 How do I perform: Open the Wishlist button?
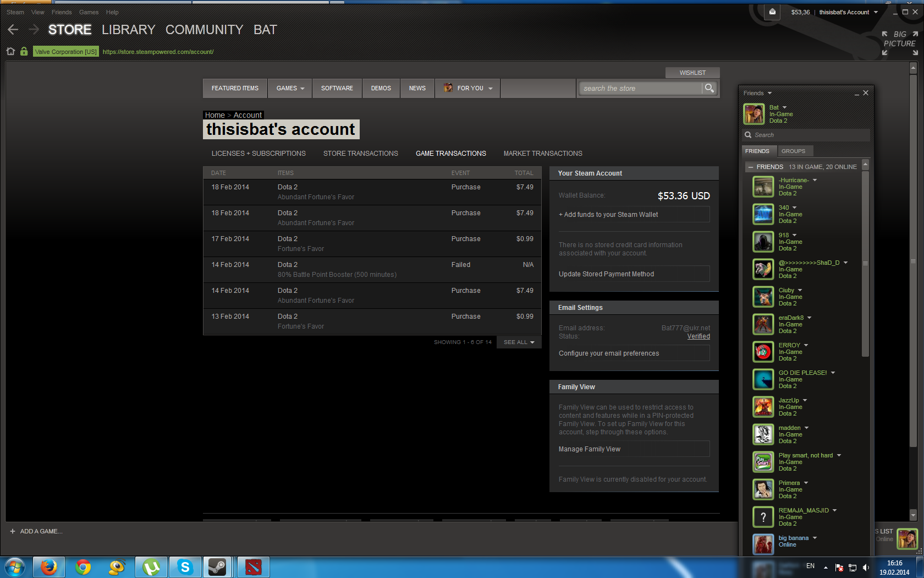coord(692,73)
